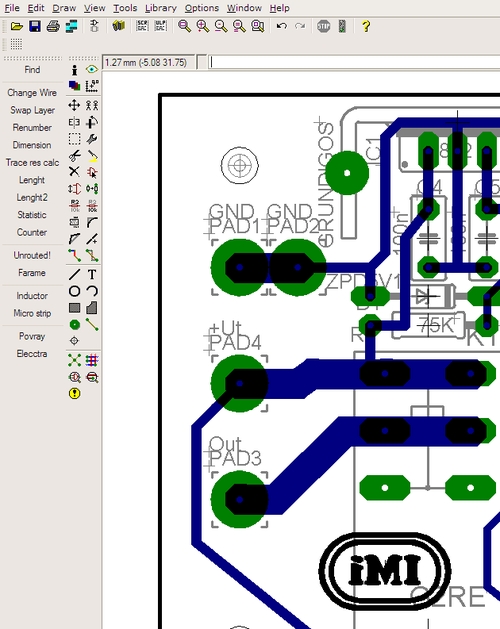
Task: Select the Optimize tool
Action: point(92,239)
